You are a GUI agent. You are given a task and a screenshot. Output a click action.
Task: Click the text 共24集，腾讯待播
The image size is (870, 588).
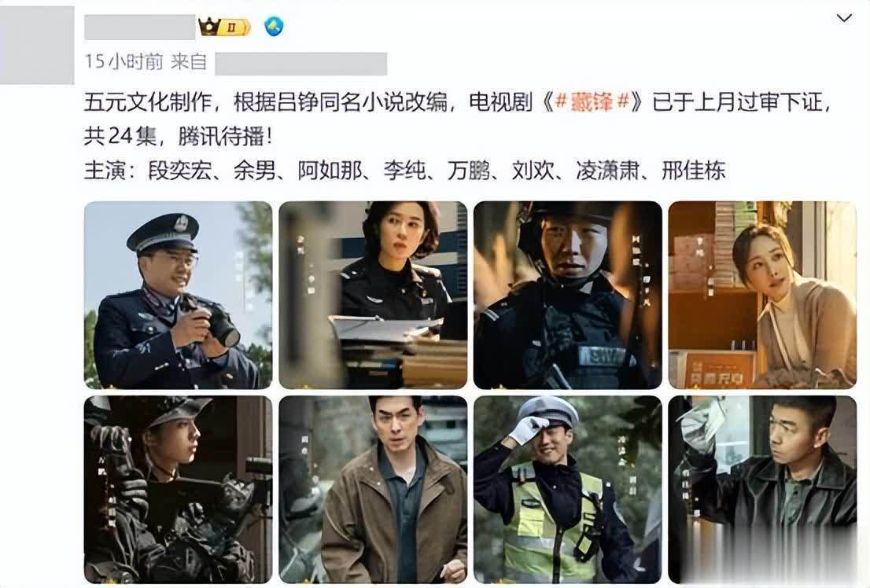point(178,137)
